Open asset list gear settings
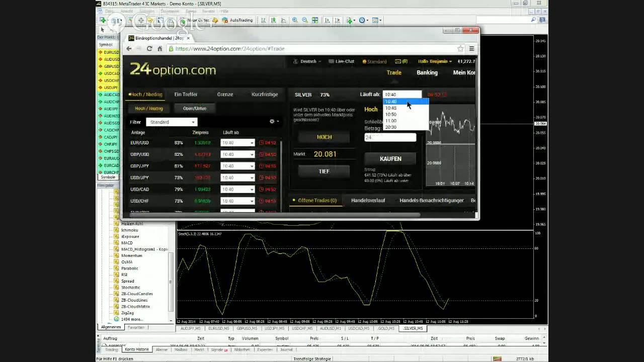This screenshot has width=644, height=362. [x=274, y=122]
